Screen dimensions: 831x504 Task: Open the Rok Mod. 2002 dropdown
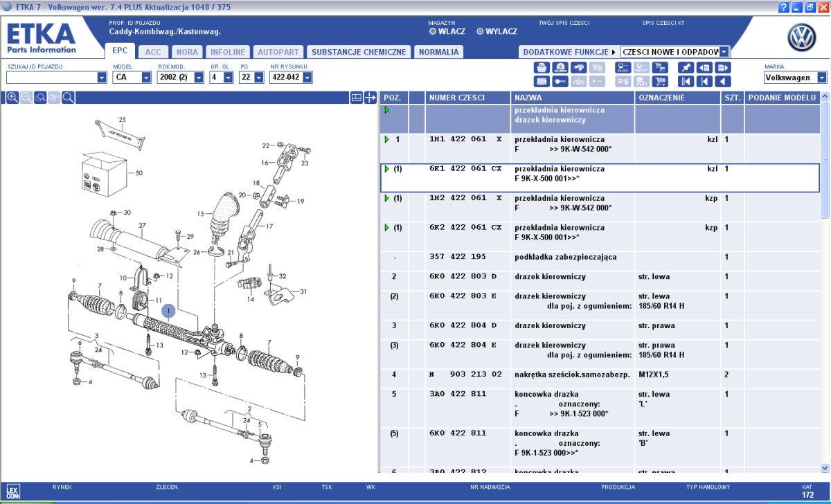coord(199,78)
